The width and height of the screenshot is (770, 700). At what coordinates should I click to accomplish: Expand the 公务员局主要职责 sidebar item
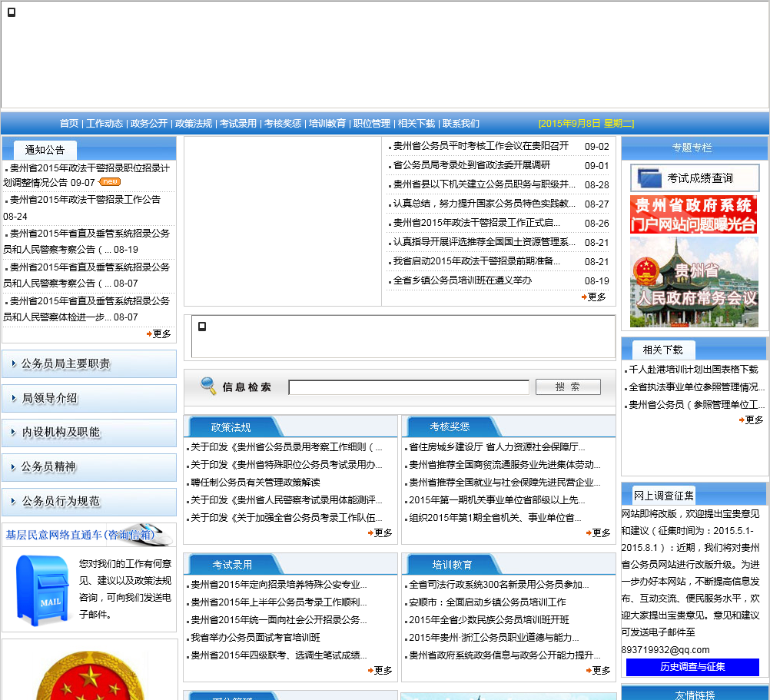point(89,363)
